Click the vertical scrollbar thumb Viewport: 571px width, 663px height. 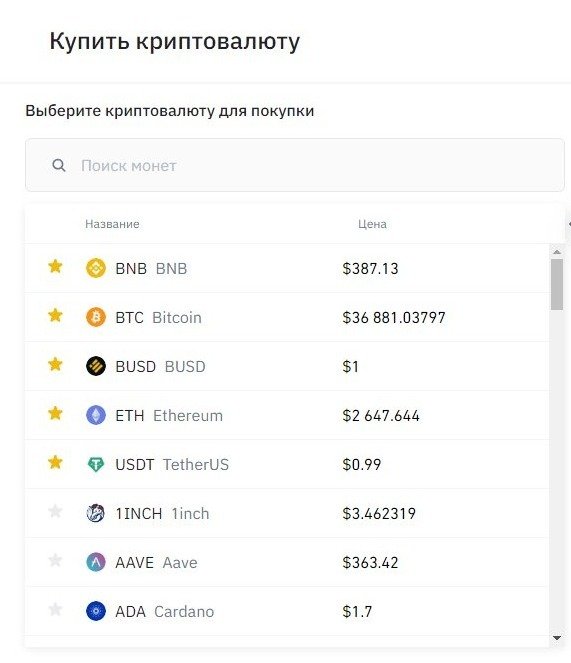557,285
